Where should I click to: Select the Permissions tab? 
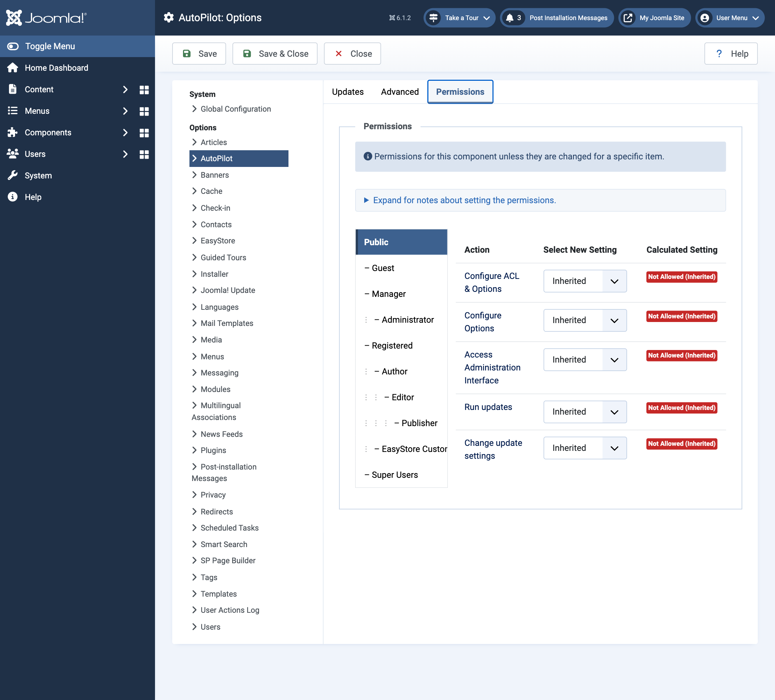[460, 92]
